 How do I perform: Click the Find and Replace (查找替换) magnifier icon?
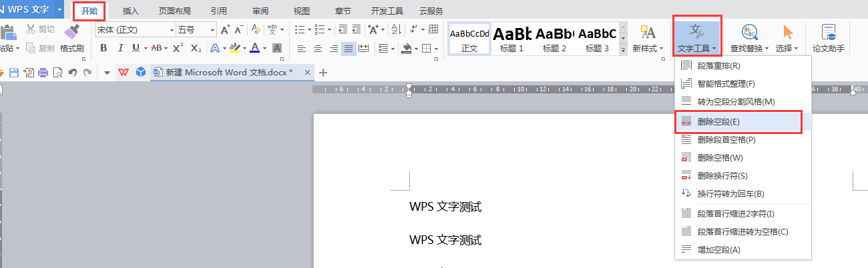749,32
